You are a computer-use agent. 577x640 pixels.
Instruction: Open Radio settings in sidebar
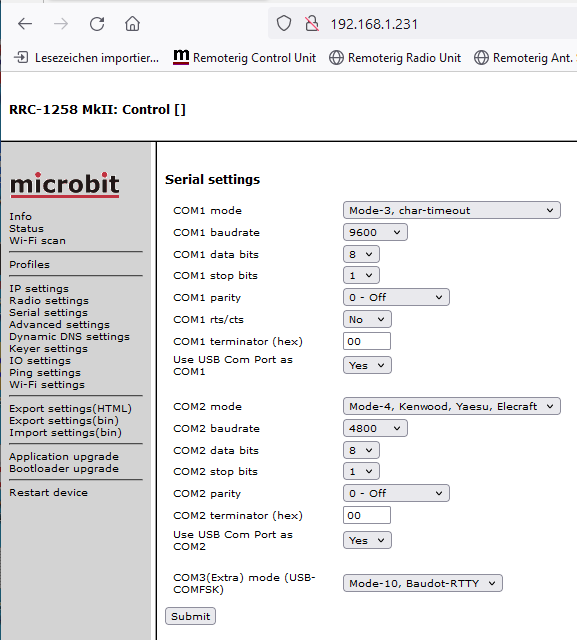pyautogui.click(x=49, y=300)
